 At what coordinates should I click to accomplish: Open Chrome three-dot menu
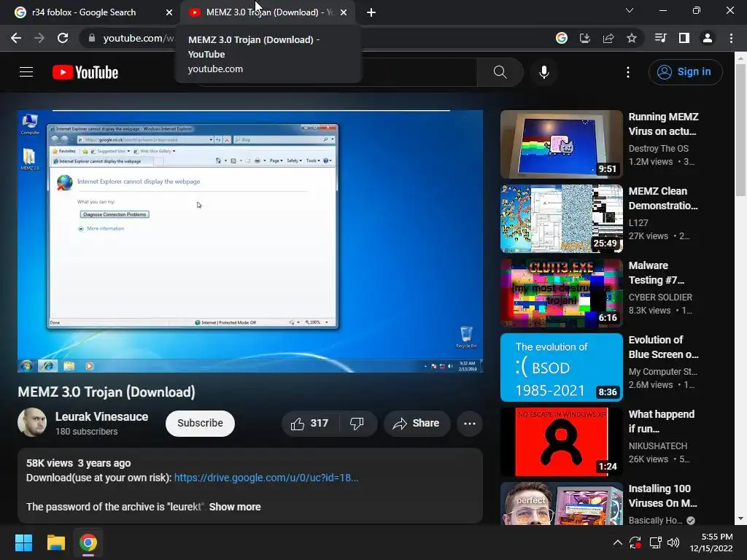[x=731, y=38]
